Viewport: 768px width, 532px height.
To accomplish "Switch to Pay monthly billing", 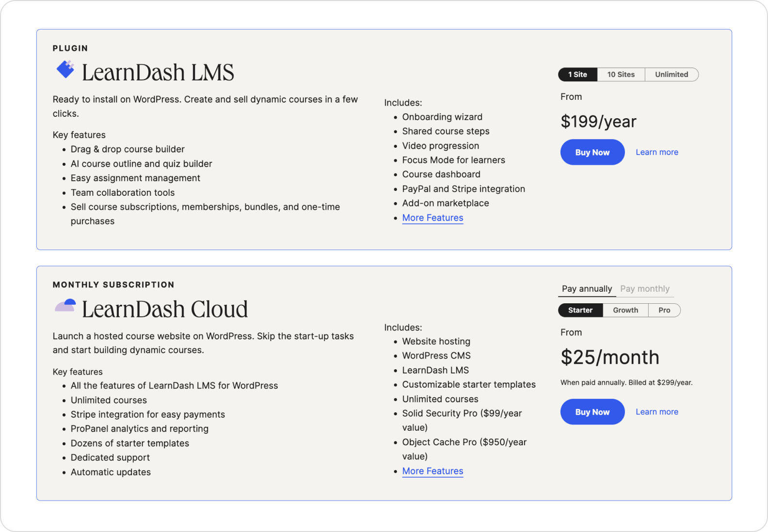I will click(x=645, y=289).
